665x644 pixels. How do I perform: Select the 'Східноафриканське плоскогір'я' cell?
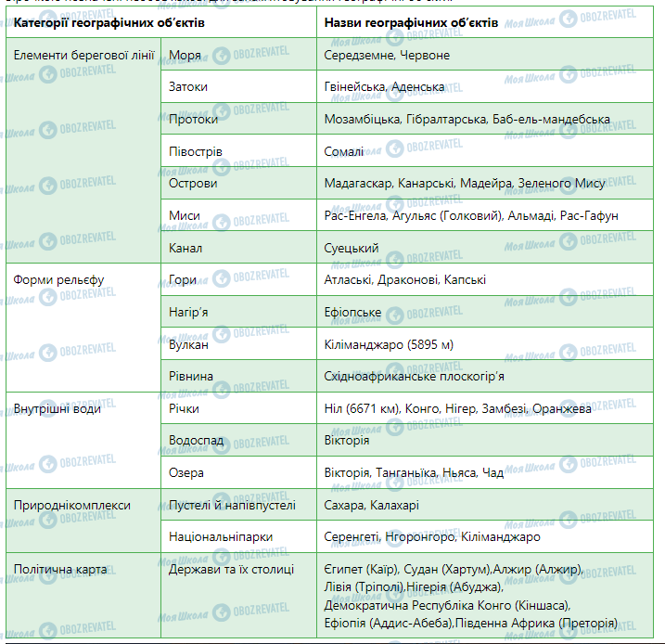tap(428, 376)
